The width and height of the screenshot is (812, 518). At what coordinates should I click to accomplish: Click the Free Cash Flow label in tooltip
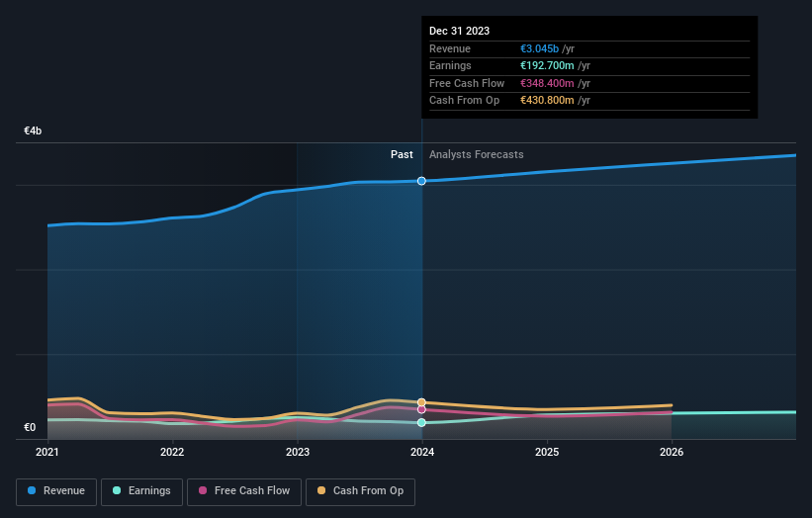point(467,83)
